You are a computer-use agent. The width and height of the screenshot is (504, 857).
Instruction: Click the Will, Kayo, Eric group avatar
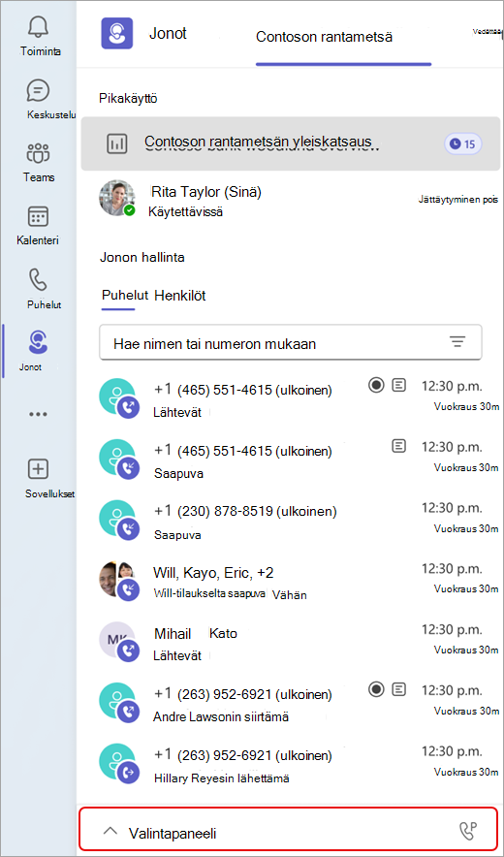click(x=118, y=581)
